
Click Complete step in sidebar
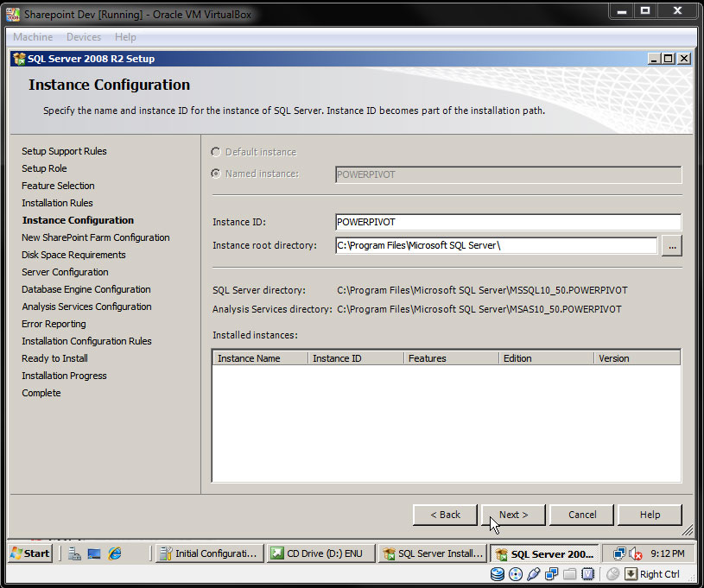click(41, 393)
